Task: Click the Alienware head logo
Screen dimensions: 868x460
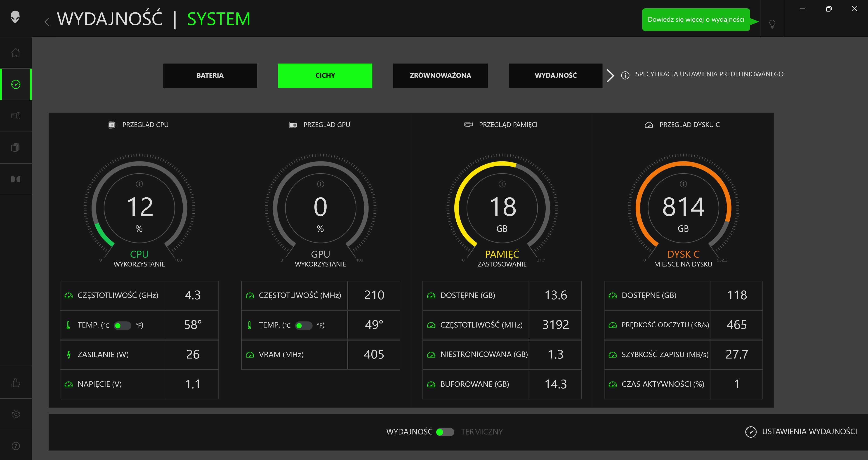Action: point(15,17)
